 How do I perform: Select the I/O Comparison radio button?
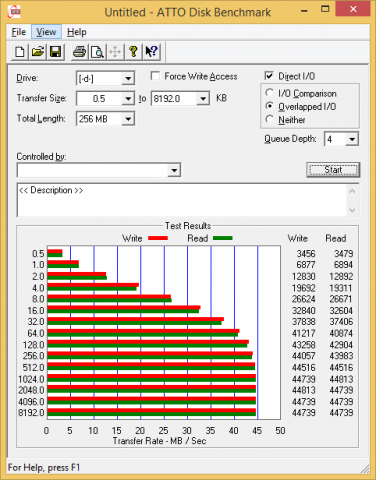pyautogui.click(x=269, y=93)
